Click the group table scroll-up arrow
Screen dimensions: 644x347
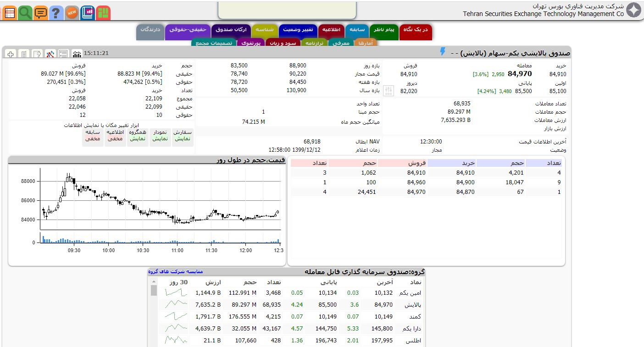[x=154, y=282]
